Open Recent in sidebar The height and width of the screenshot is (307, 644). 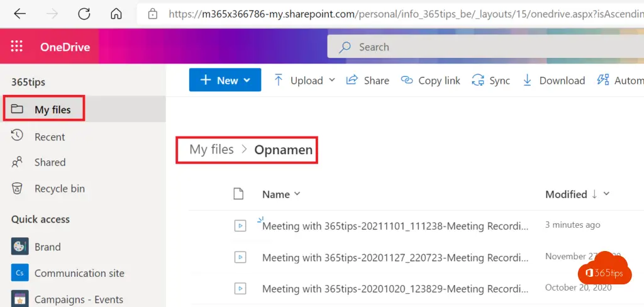click(49, 137)
